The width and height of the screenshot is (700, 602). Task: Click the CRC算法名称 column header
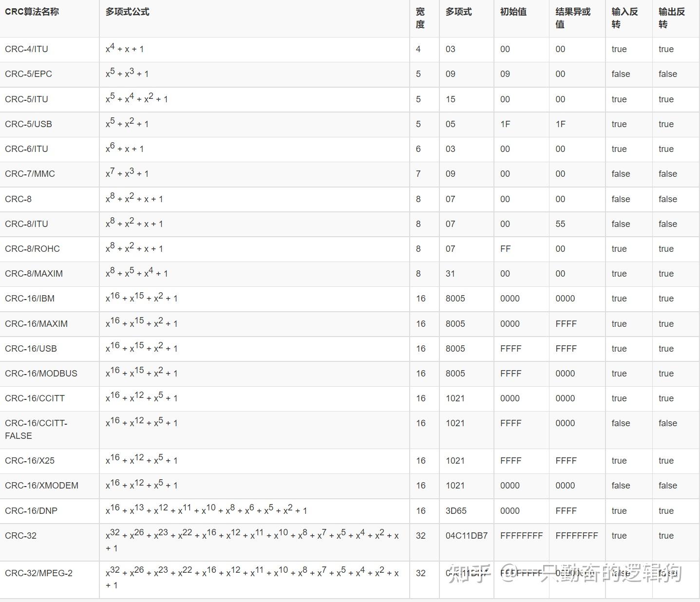point(32,12)
